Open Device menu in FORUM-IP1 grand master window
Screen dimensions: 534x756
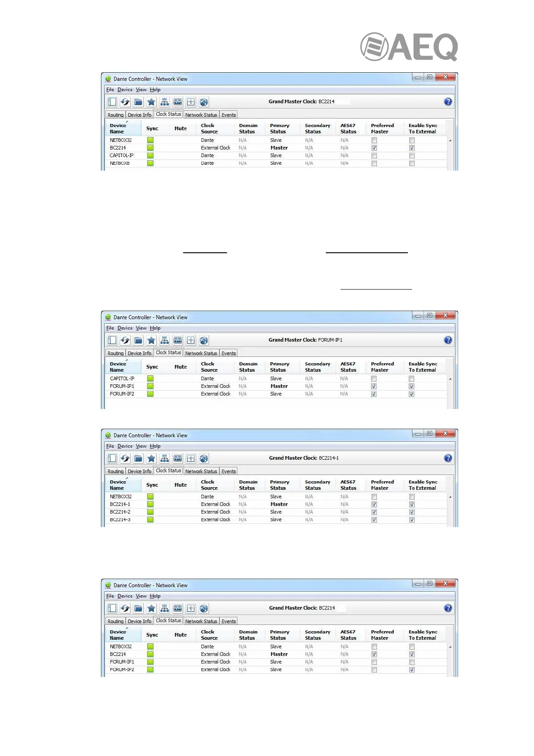coord(125,328)
